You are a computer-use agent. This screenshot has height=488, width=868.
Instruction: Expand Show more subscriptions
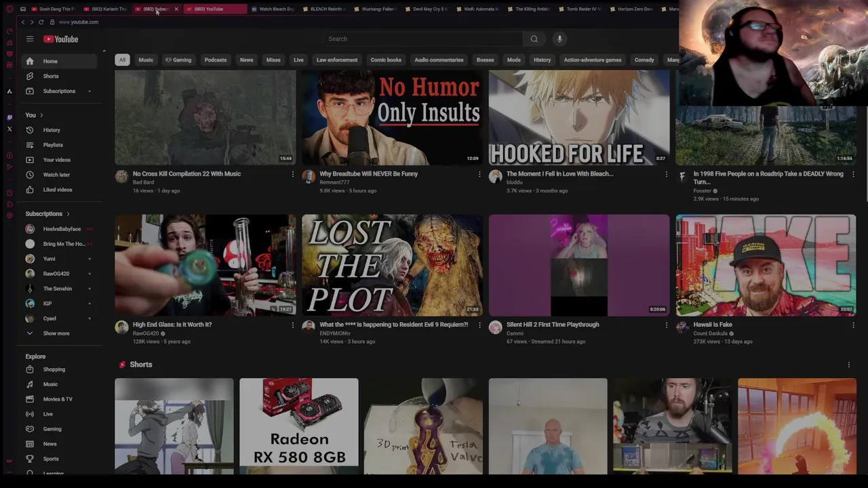(x=56, y=333)
